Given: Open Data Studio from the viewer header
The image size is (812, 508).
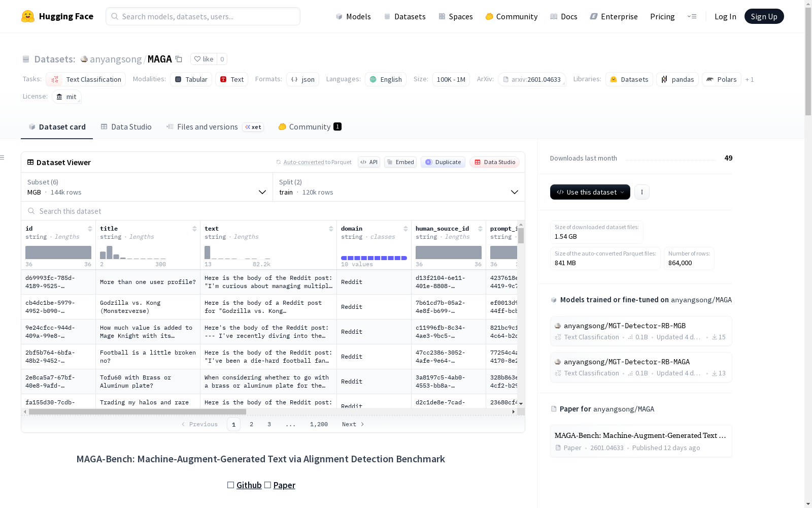Looking at the screenshot, I should pos(494,162).
